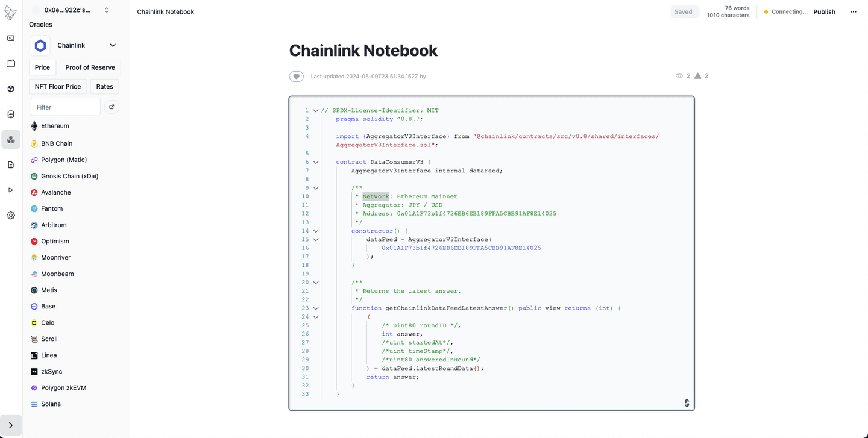
Task: Click the sync icon in code block corner
Action: 687,403
